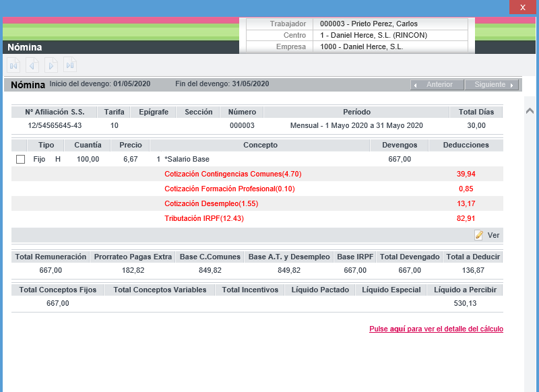The image size is (539, 392).
Task: Close the Nómina window with X
Action: click(x=523, y=7)
